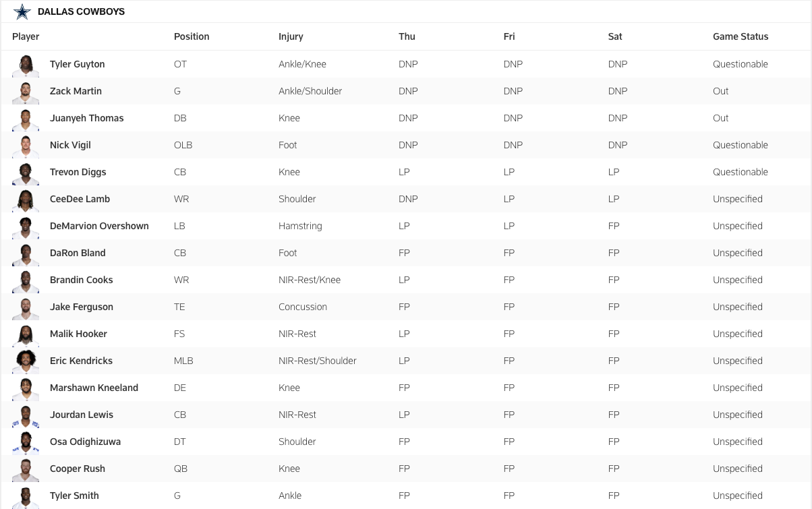Screen dimensions: 812x509
Task: Click Eric Kendricks' headshot image
Action: coord(26,361)
